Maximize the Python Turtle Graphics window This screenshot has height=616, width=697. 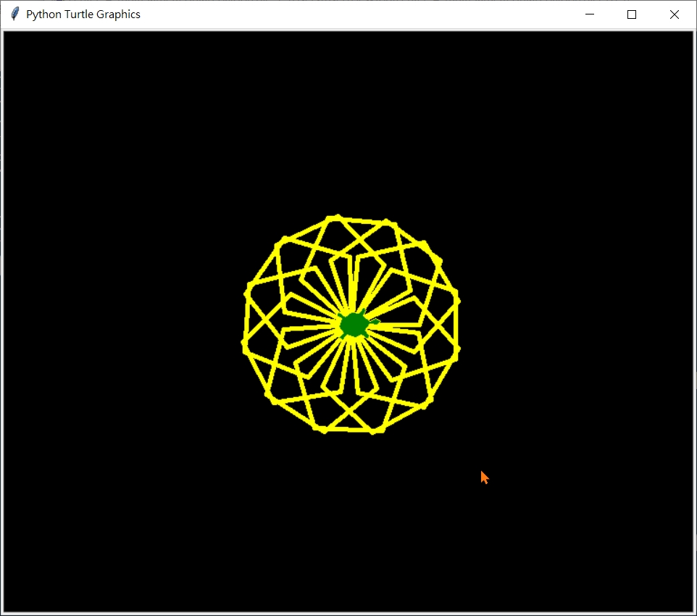pyautogui.click(x=632, y=14)
